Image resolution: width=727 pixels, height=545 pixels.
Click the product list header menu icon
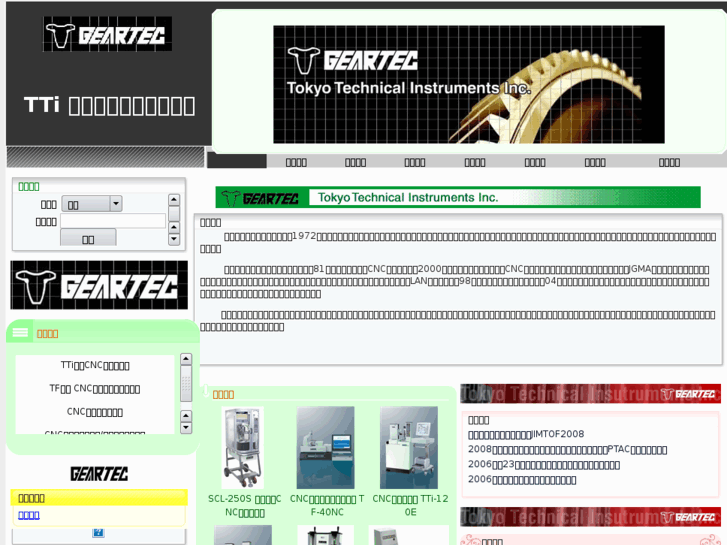click(x=20, y=333)
